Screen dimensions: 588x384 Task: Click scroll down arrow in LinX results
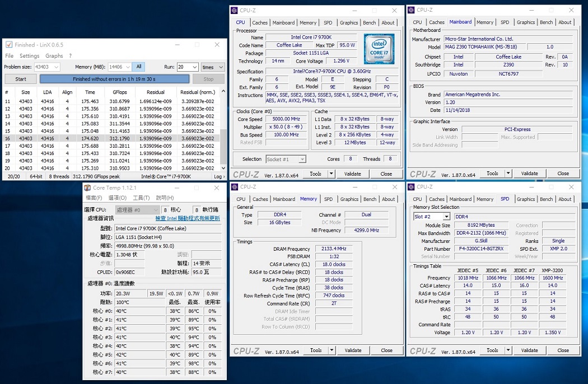tap(223, 168)
